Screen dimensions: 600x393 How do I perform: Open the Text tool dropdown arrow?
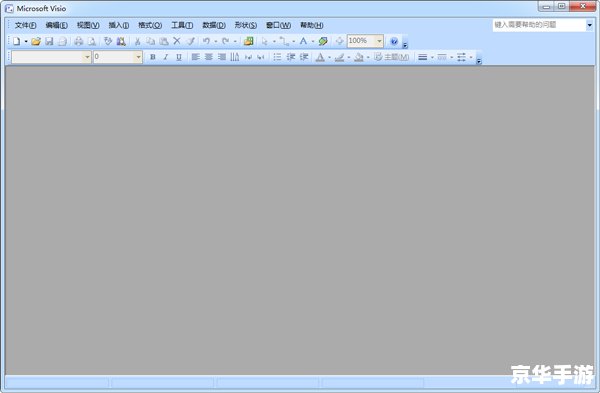[x=313, y=41]
